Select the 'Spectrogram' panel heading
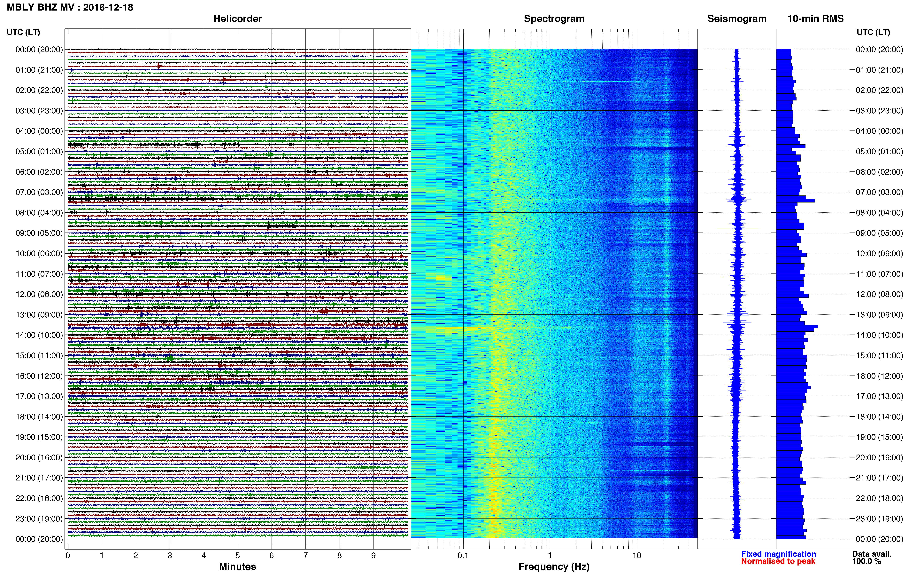This screenshot has height=578, width=924. 554,19
